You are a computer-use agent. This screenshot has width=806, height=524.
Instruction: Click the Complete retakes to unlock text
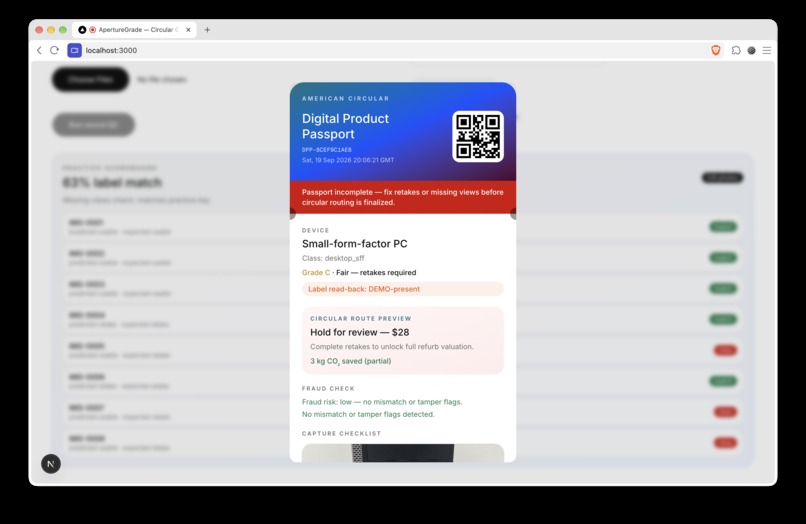392,347
